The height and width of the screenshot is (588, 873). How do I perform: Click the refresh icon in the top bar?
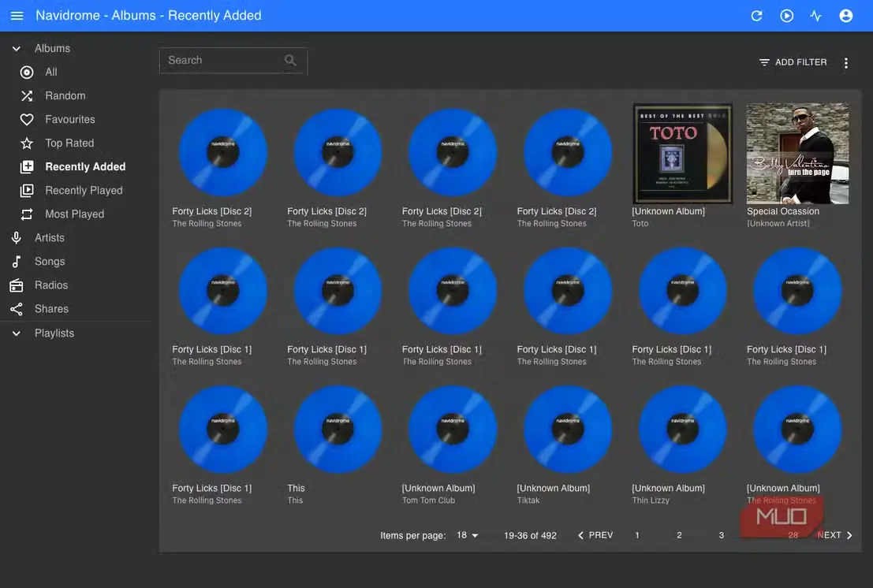coord(756,16)
